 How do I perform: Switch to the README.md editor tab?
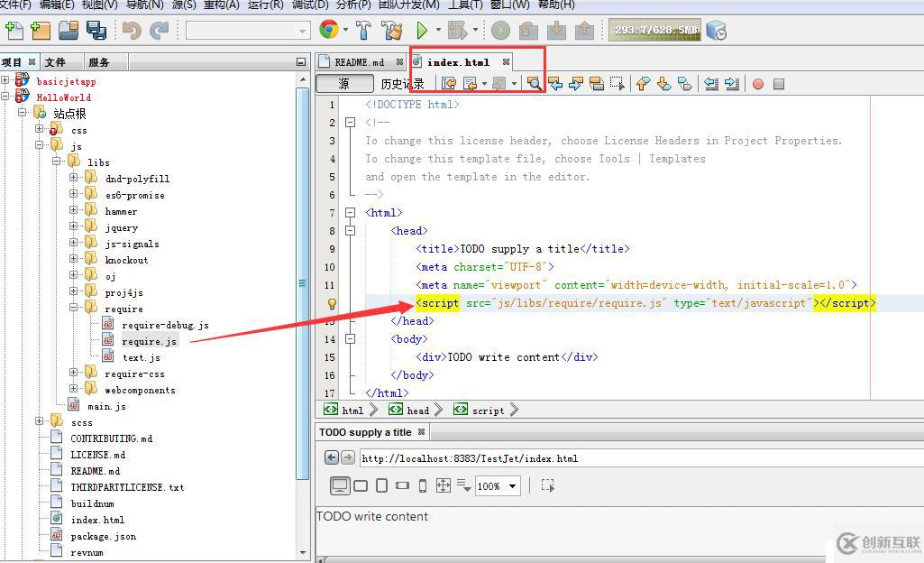tap(360, 62)
